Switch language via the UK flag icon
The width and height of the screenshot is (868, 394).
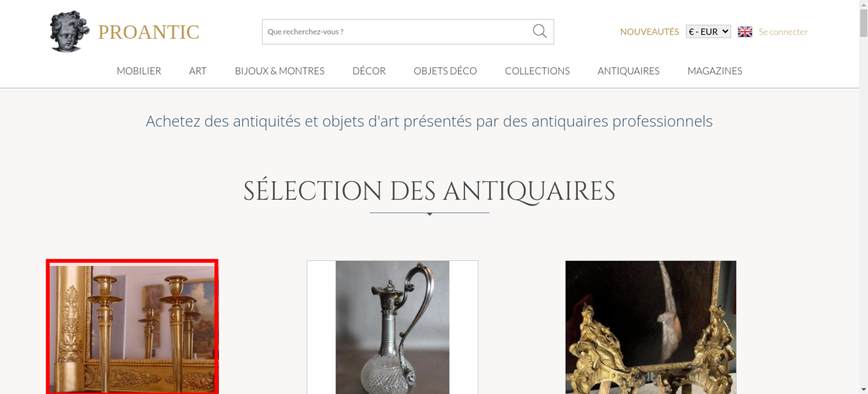[745, 32]
